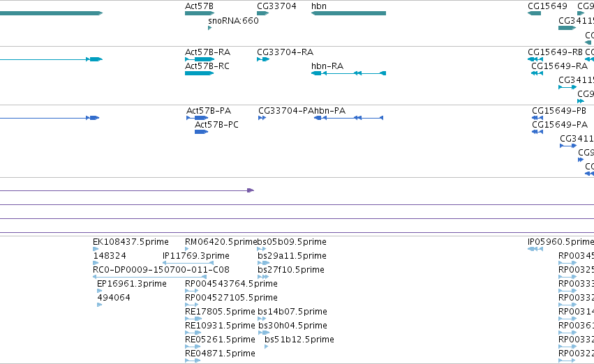The image size is (594, 364).
Task: Select the CG15649 gene arrow
Action: 534,13
